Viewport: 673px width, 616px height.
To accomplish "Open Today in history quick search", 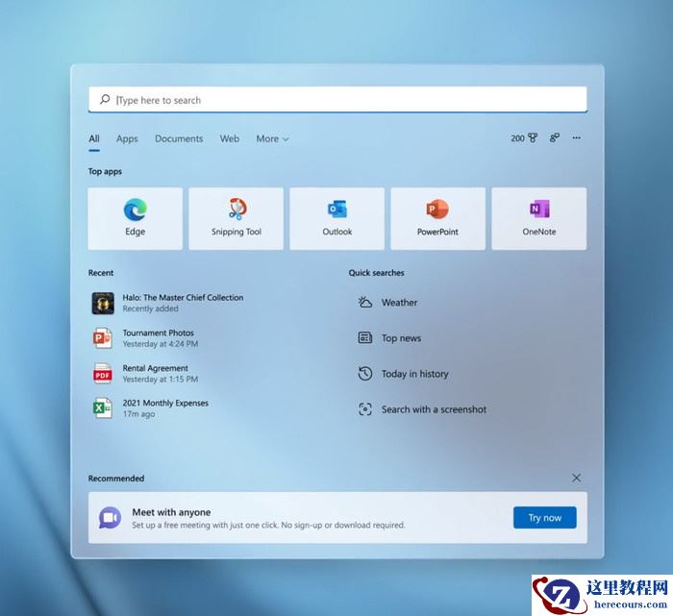I will coord(403,373).
